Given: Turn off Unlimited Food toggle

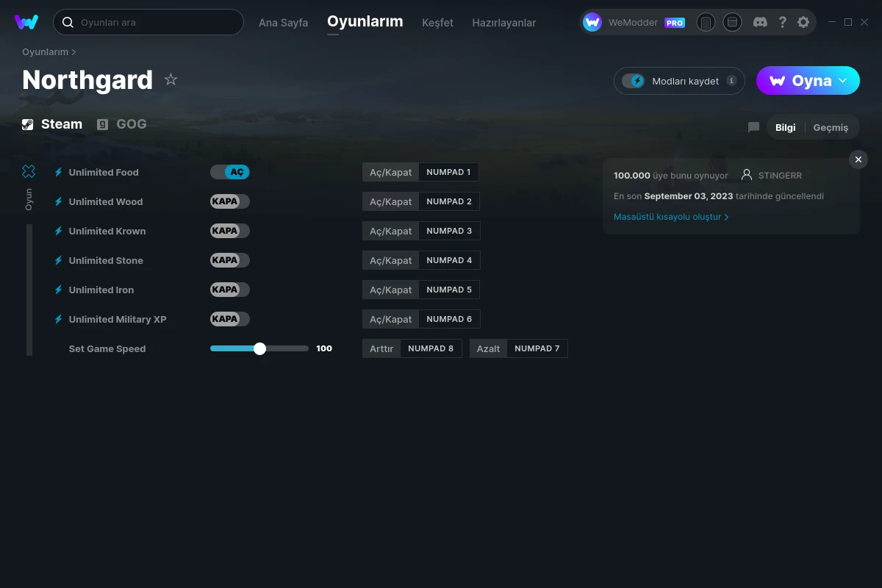Looking at the screenshot, I should click(x=230, y=172).
